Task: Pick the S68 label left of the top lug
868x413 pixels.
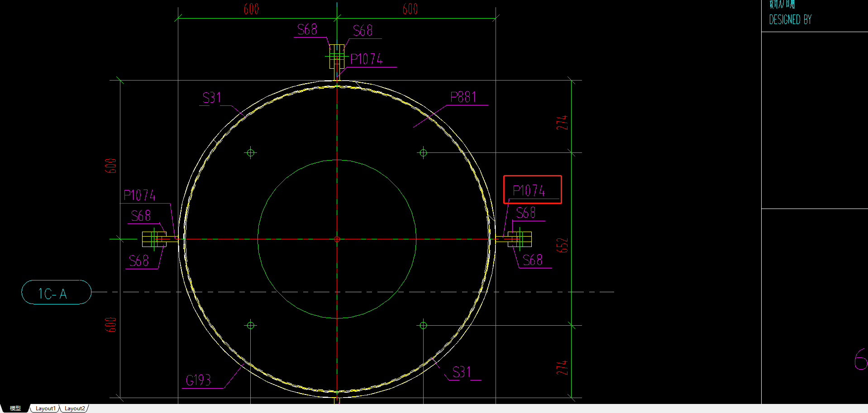Action: [x=307, y=30]
